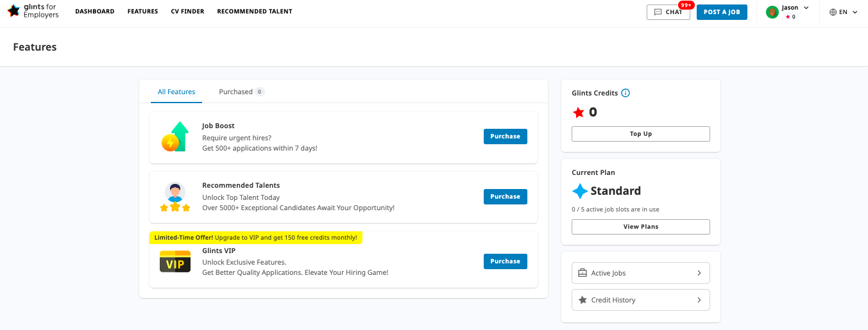Open the CV Finder menu item
Screen dimensions: 868x330
(x=187, y=12)
